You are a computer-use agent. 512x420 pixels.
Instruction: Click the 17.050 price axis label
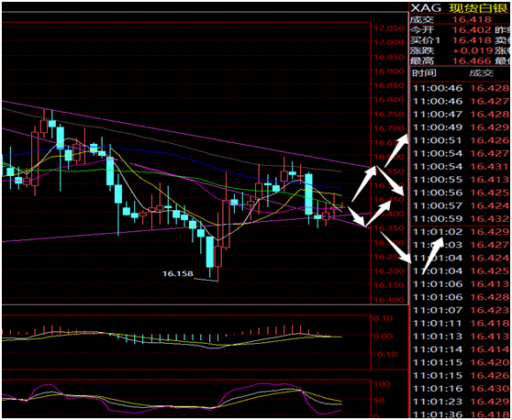pyautogui.click(x=389, y=28)
